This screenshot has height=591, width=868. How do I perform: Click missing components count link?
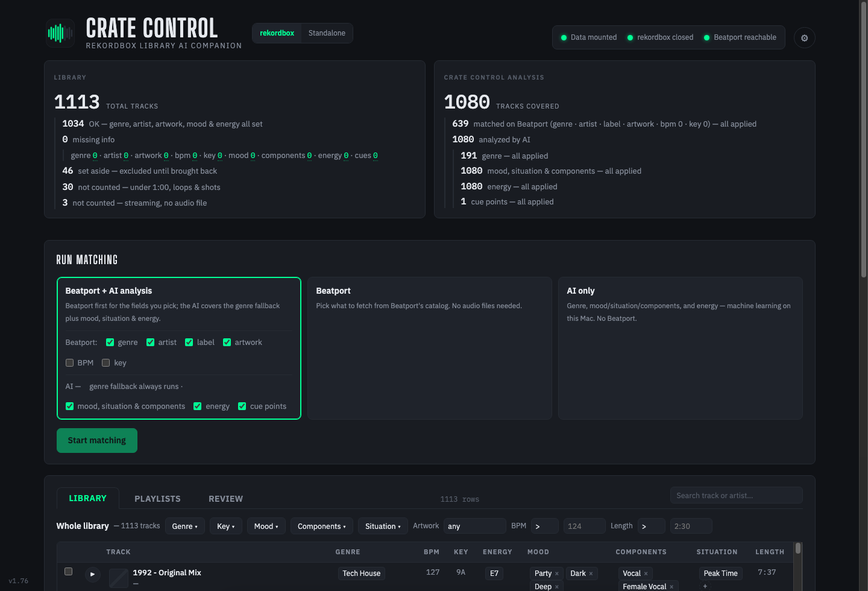(x=309, y=156)
